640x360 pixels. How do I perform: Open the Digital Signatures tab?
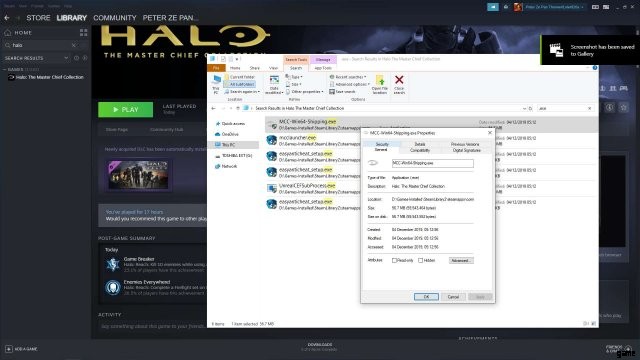click(466, 150)
